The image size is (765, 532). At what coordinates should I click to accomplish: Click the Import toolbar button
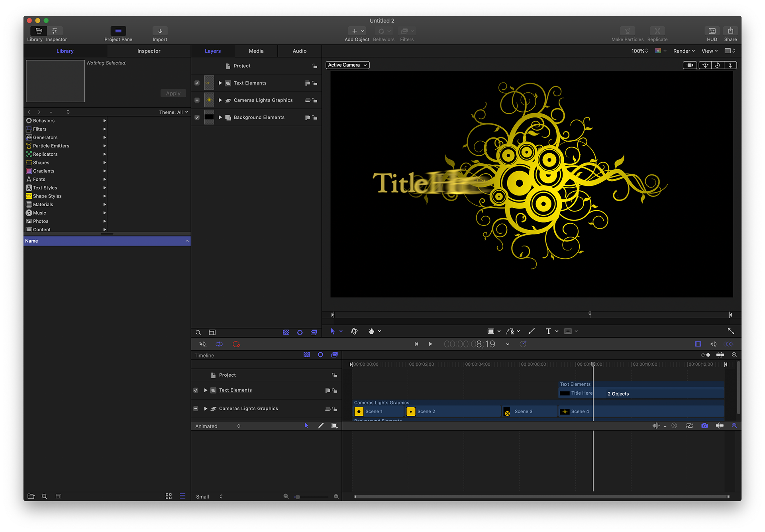point(160,31)
